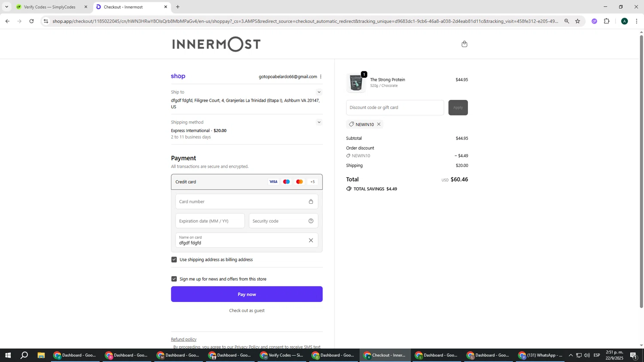644x362 pixels.
Task: Open the volume control in system tray
Action: [x=587, y=355]
